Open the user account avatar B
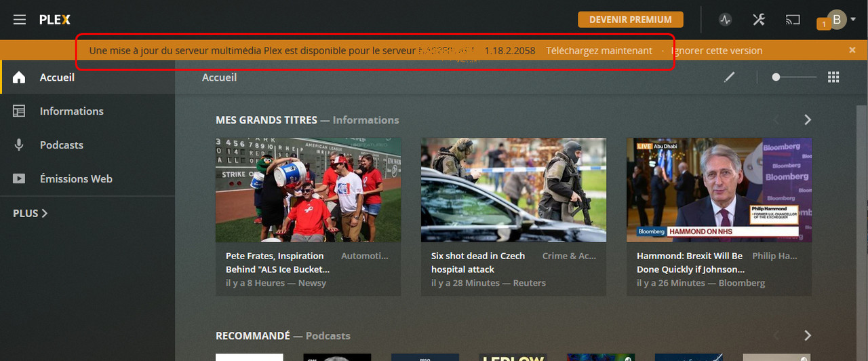The height and width of the screenshot is (361, 868). click(x=837, y=19)
